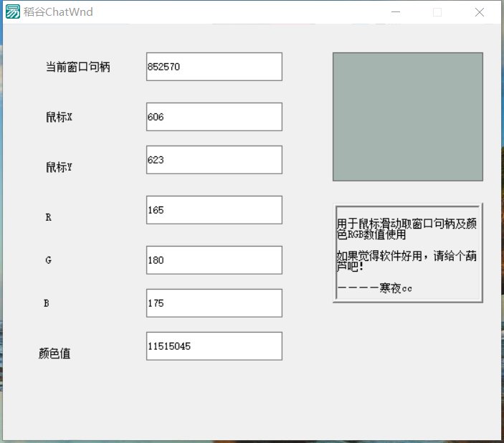Click the usage description text box
Viewport: 504px width, 443px height.
[407, 253]
